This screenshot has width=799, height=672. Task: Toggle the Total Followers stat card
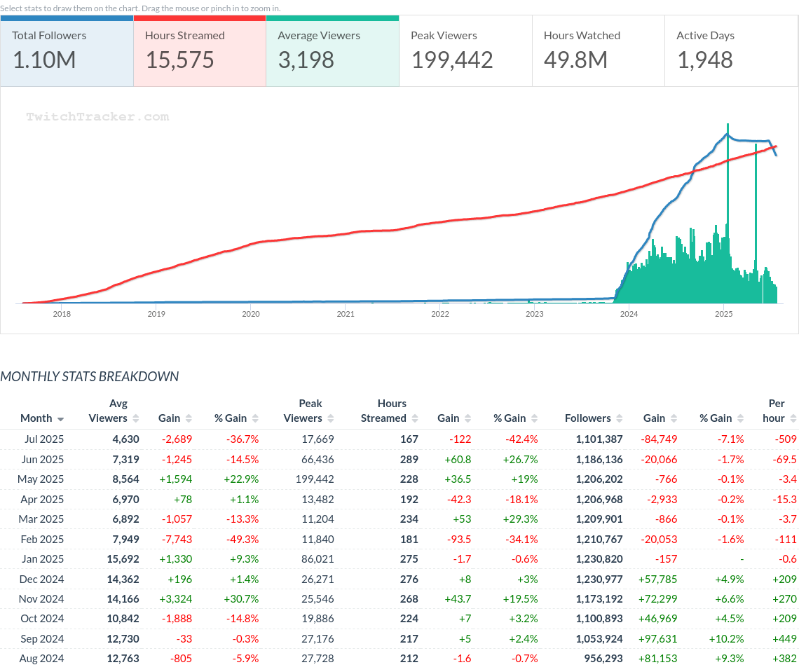tap(67, 51)
